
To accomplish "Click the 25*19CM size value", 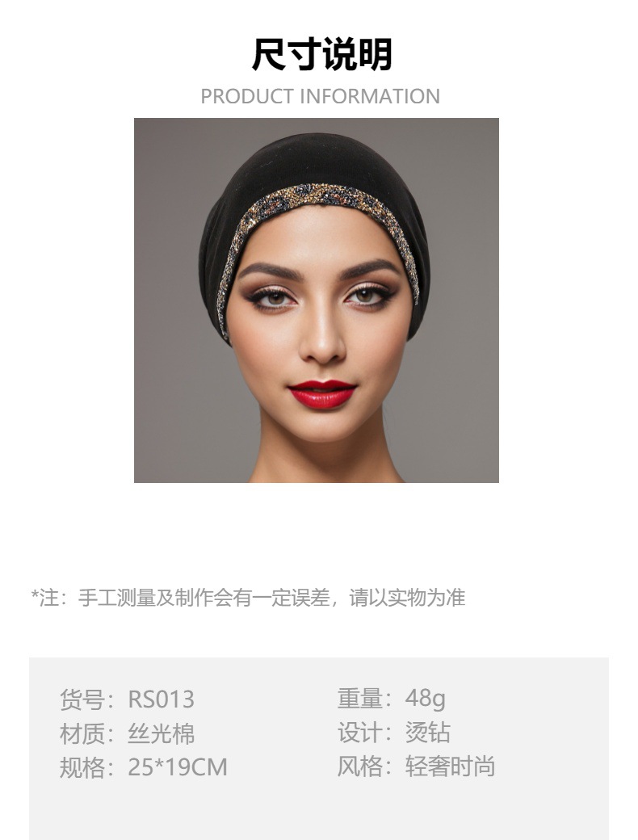I will point(178,767).
